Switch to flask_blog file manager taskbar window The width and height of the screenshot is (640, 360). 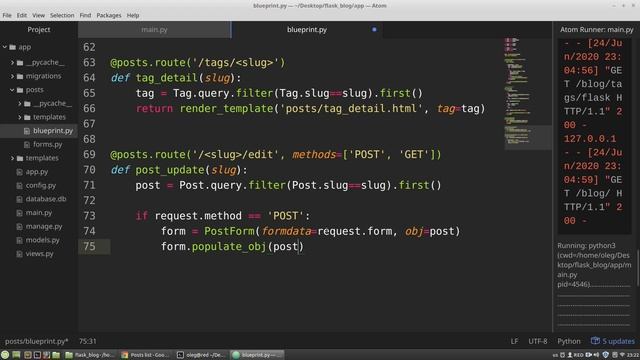point(90,355)
